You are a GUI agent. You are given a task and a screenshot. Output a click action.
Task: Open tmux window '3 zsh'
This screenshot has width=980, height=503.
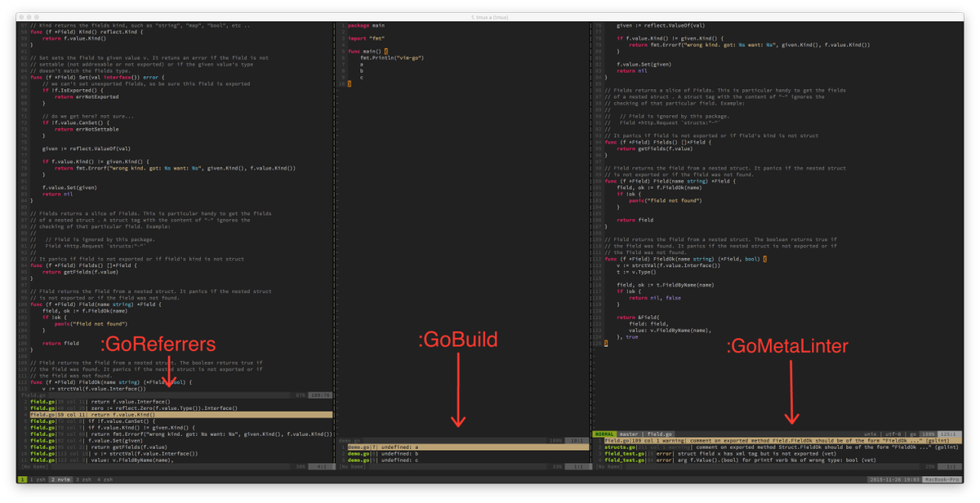pyautogui.click(x=82, y=479)
